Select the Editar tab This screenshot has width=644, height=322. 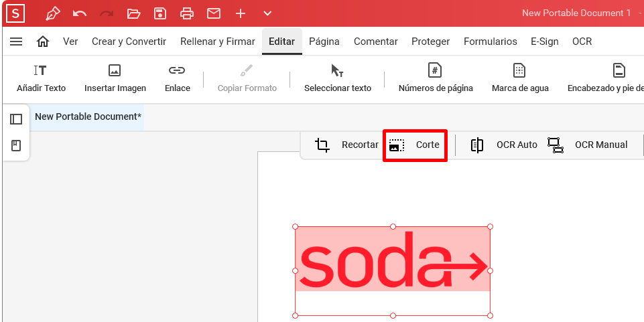281,42
